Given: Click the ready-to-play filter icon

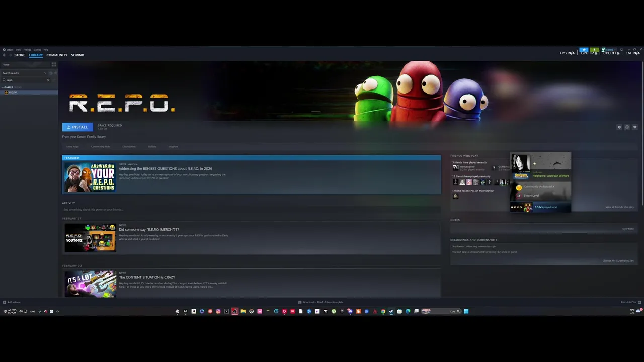Looking at the screenshot, I should point(55,73).
